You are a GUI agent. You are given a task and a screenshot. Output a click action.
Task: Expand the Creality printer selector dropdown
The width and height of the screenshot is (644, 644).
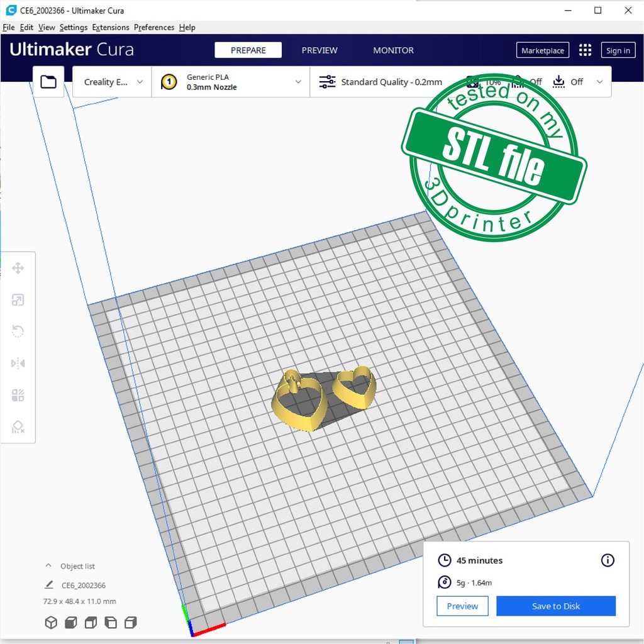pos(113,82)
